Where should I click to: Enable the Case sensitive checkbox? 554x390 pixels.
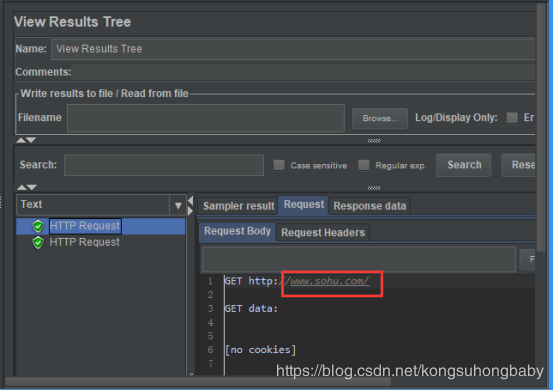pos(279,165)
